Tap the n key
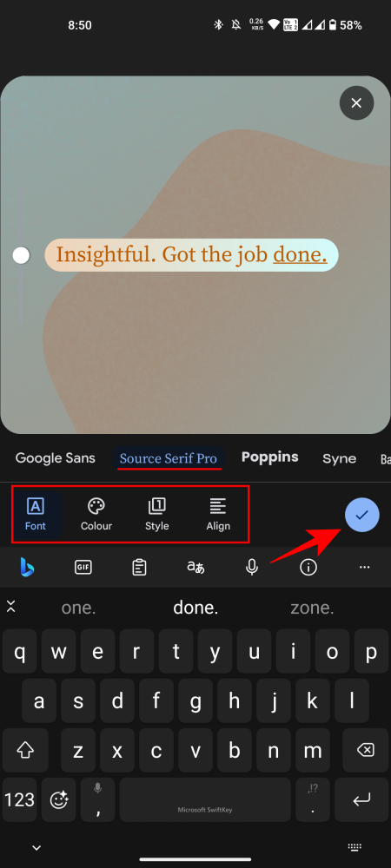The width and height of the screenshot is (391, 868). [274, 750]
